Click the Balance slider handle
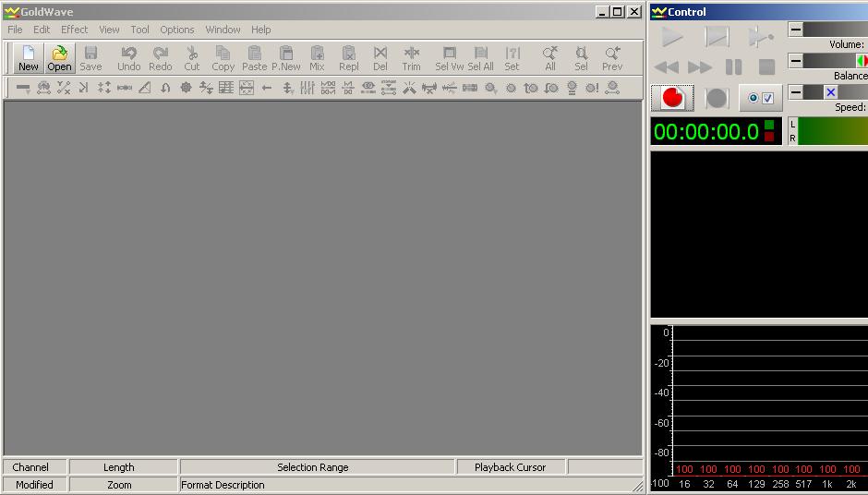The height and width of the screenshot is (495, 868). coord(862,61)
